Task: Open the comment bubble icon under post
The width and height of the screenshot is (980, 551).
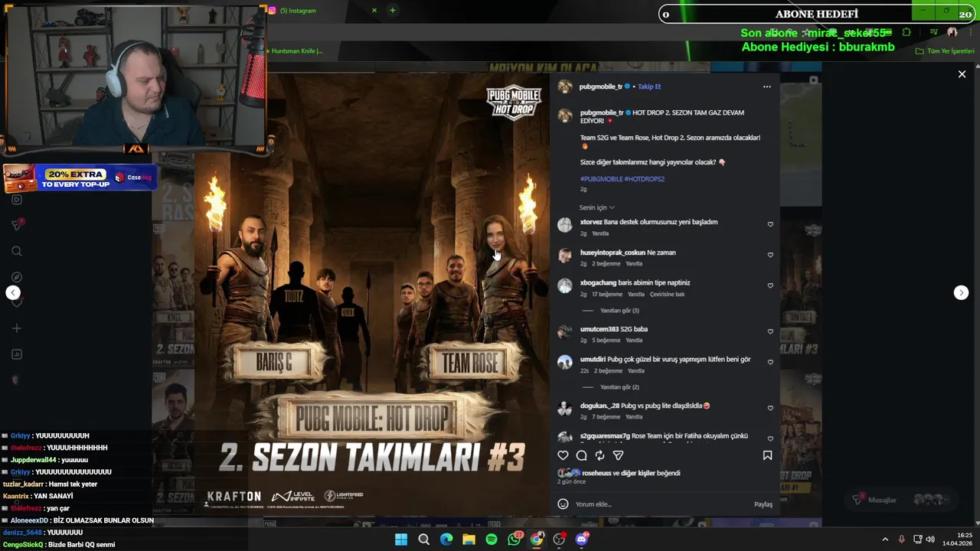Action: 581,455
